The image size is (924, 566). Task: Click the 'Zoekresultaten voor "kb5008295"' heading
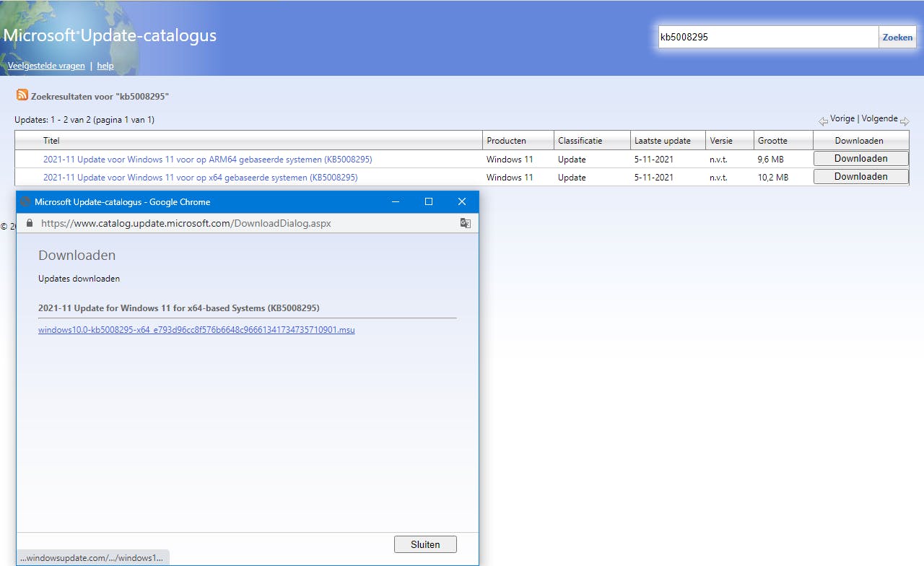tap(100, 96)
